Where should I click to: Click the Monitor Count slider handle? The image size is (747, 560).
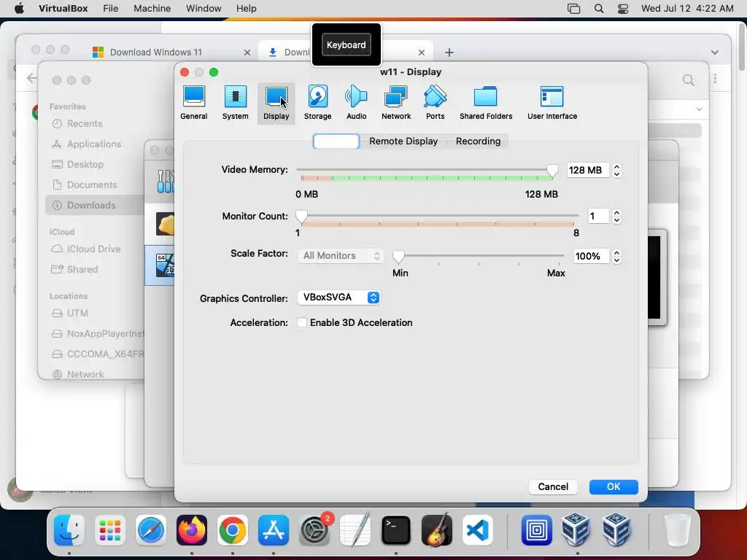coord(301,217)
